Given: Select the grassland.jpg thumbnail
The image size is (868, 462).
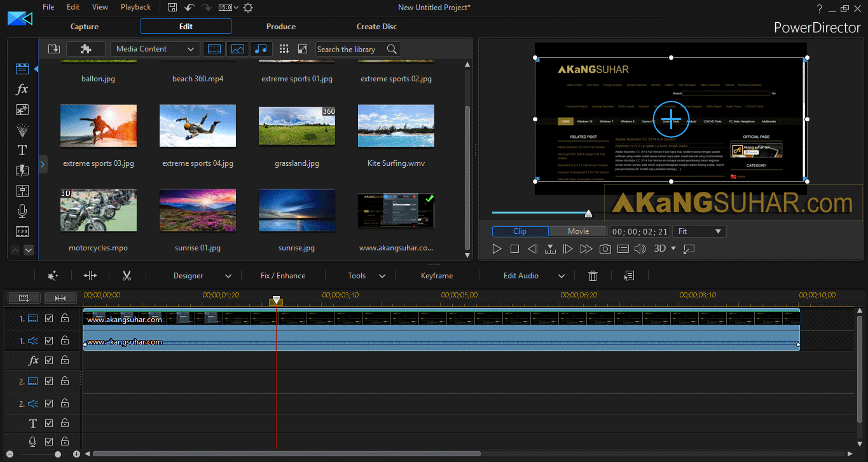Looking at the screenshot, I should pyautogui.click(x=297, y=125).
